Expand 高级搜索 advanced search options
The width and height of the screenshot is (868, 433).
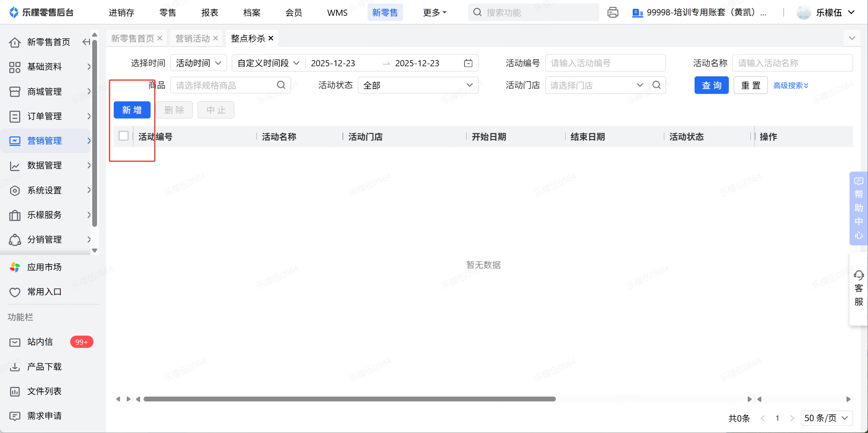pyautogui.click(x=791, y=86)
